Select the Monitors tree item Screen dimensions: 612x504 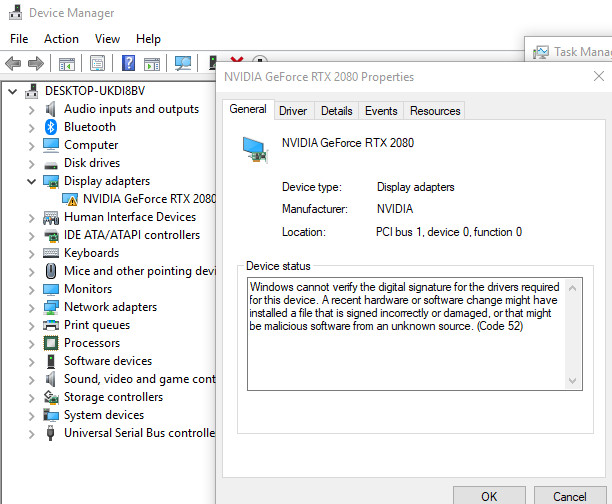click(x=88, y=289)
